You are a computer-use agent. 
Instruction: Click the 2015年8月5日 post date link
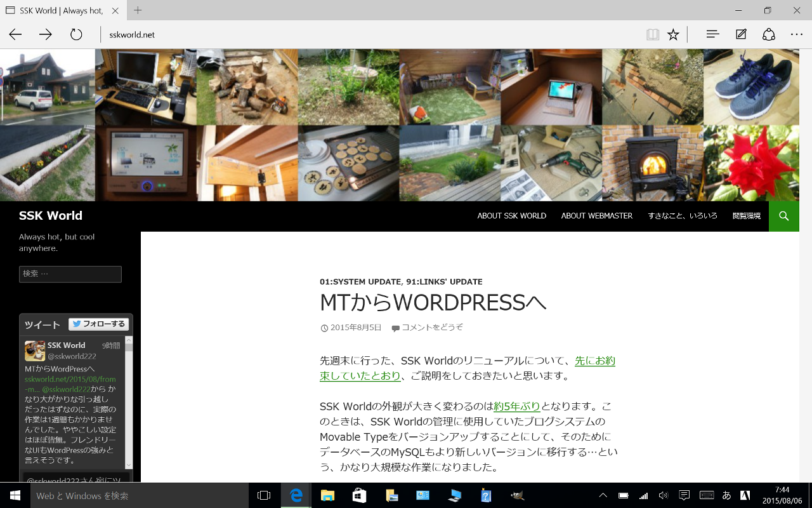point(356,328)
